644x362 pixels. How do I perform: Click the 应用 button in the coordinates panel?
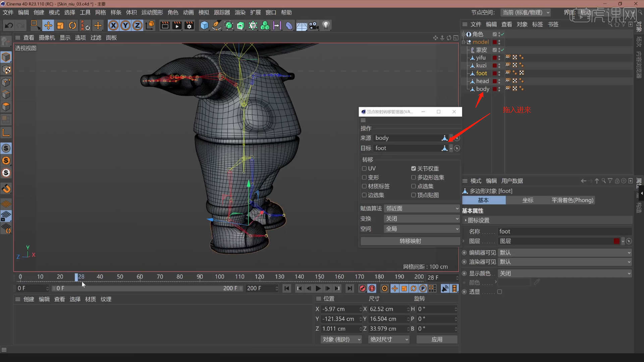437,339
